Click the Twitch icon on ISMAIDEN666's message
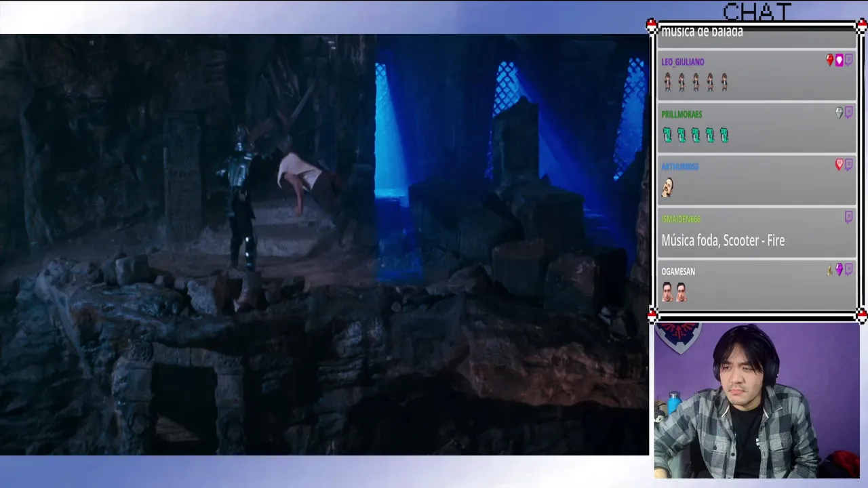The height and width of the screenshot is (488, 868). 848,217
